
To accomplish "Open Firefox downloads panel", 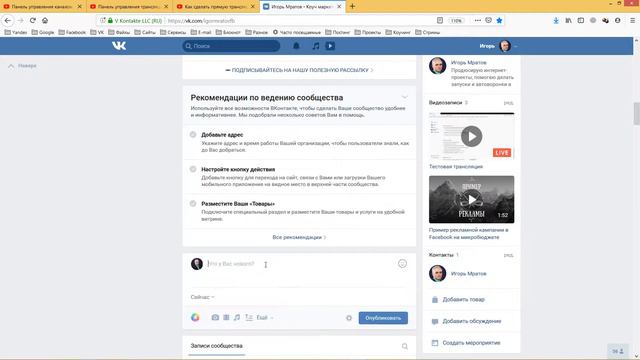I will tap(556, 20).
